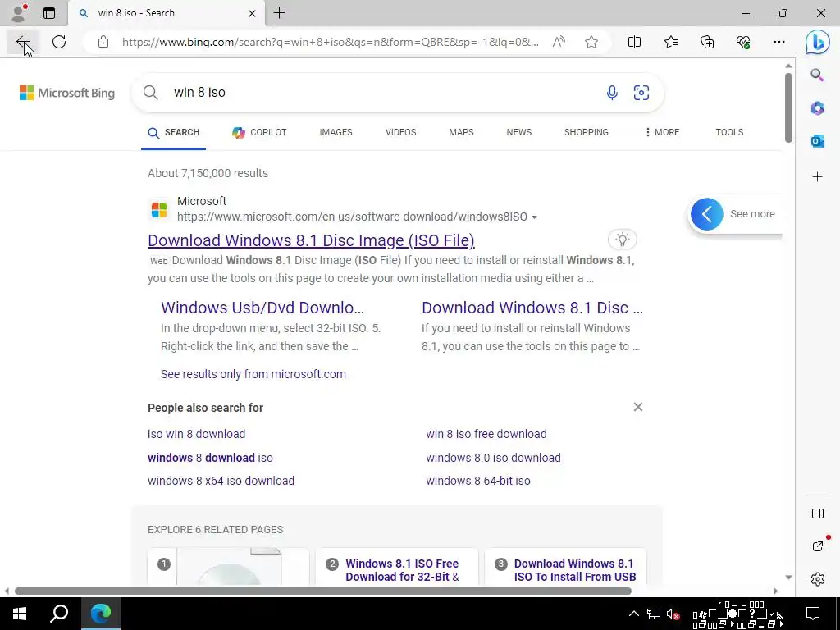Search 'windows 8 download iso' suggestion
The image size is (840, 630).
[x=211, y=458]
